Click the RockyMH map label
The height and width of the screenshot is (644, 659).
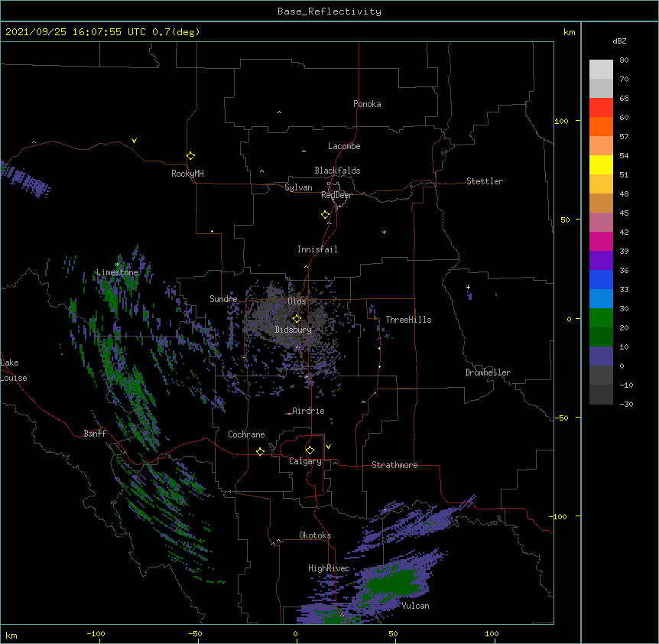click(187, 174)
